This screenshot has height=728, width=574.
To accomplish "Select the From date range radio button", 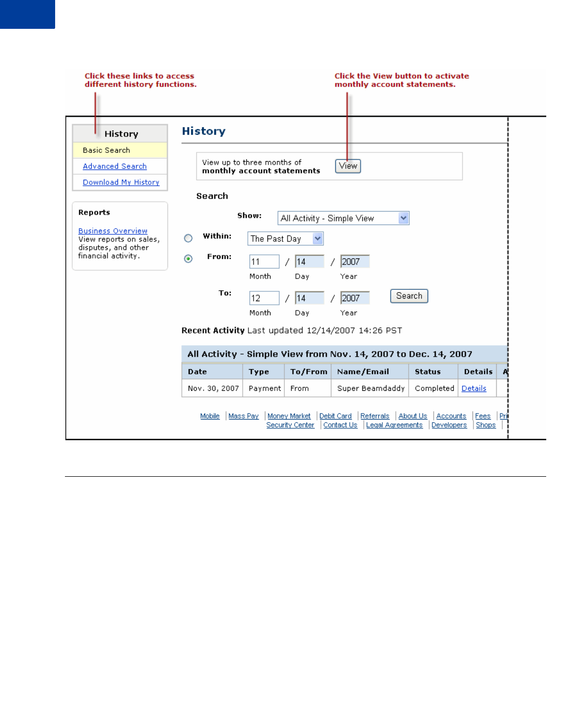I will point(188,258).
